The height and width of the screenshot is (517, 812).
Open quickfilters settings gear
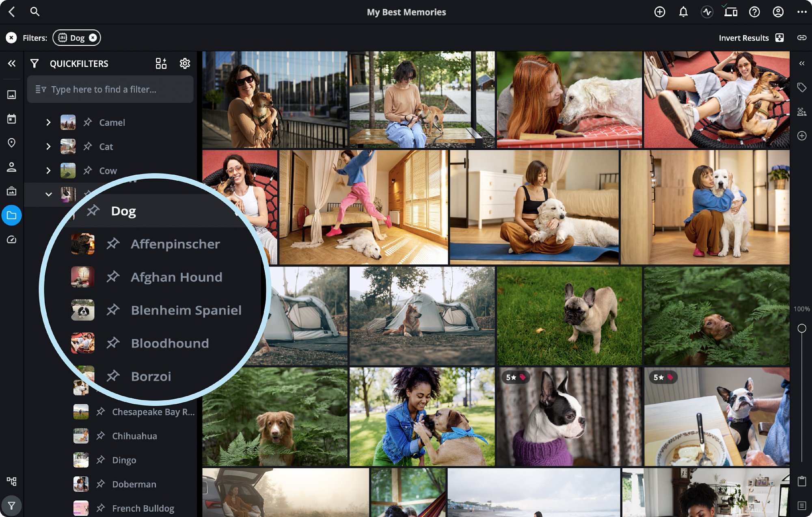point(185,63)
